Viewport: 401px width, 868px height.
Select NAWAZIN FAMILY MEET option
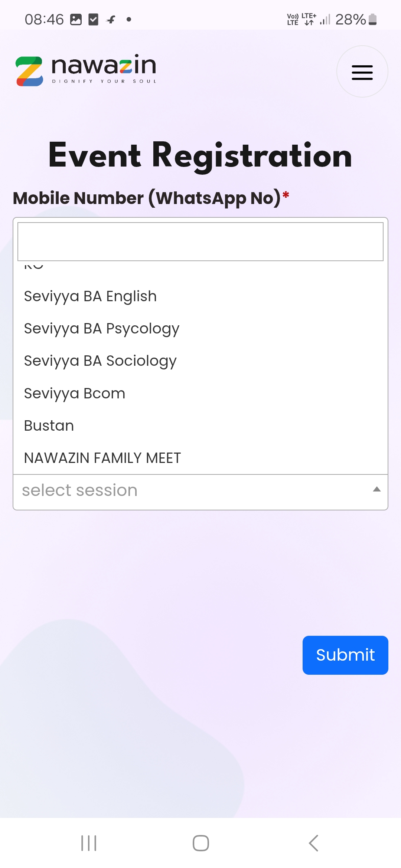(x=102, y=458)
